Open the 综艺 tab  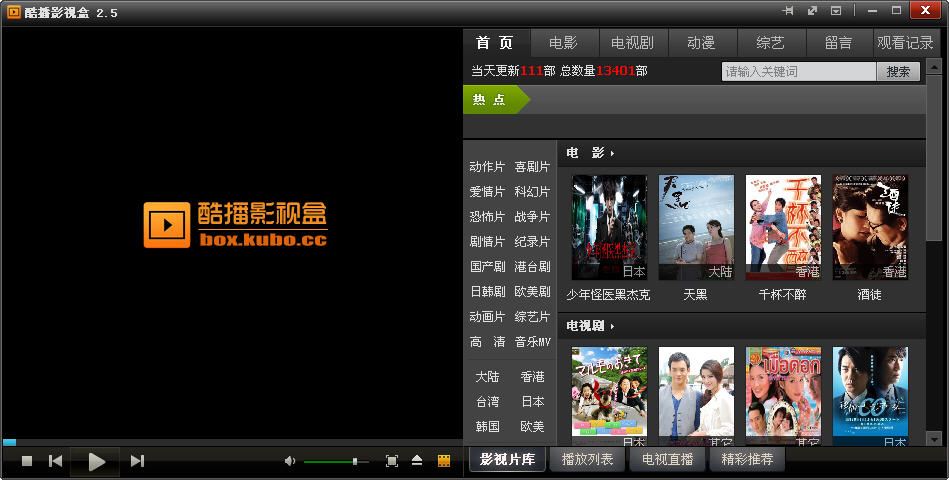771,42
